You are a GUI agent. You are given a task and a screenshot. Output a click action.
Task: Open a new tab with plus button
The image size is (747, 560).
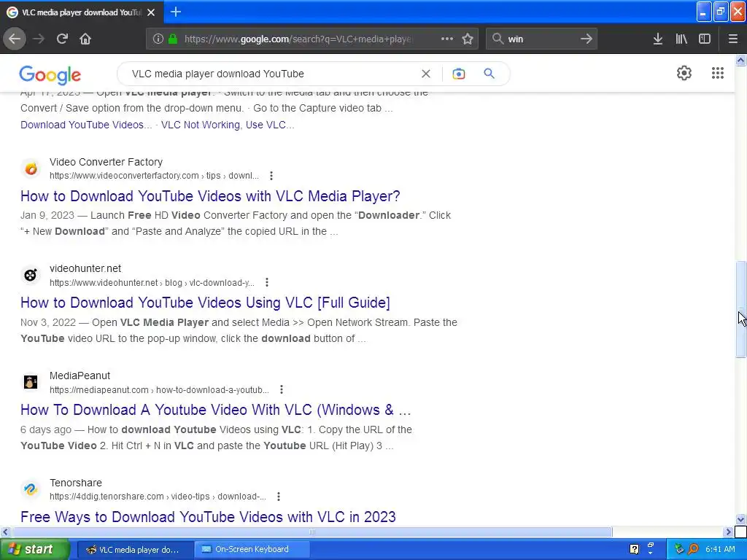click(175, 12)
